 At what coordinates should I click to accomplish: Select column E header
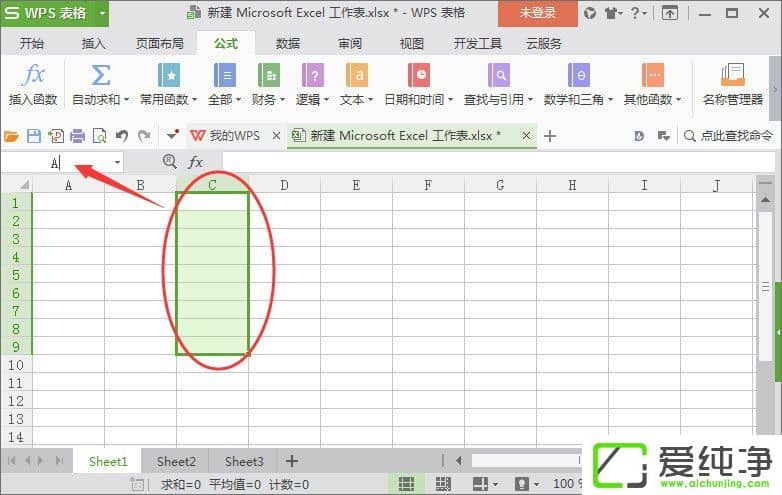356,185
